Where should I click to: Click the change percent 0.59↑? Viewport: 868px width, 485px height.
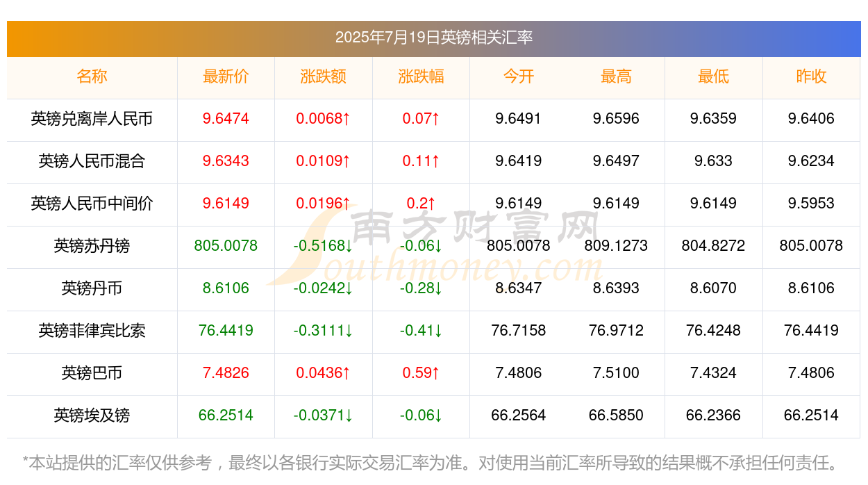(x=421, y=373)
